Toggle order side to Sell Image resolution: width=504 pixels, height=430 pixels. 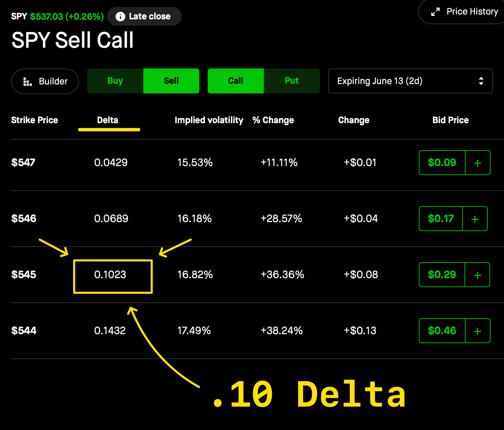[171, 81]
